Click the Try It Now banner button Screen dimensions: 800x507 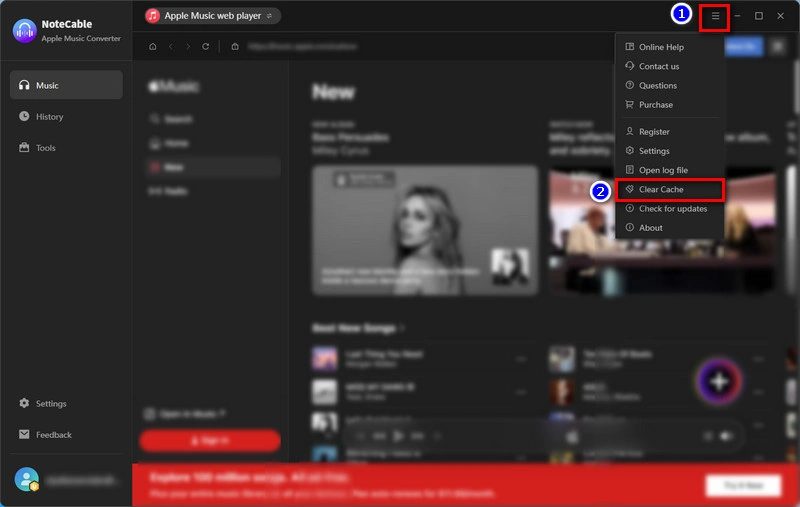pyautogui.click(x=744, y=485)
